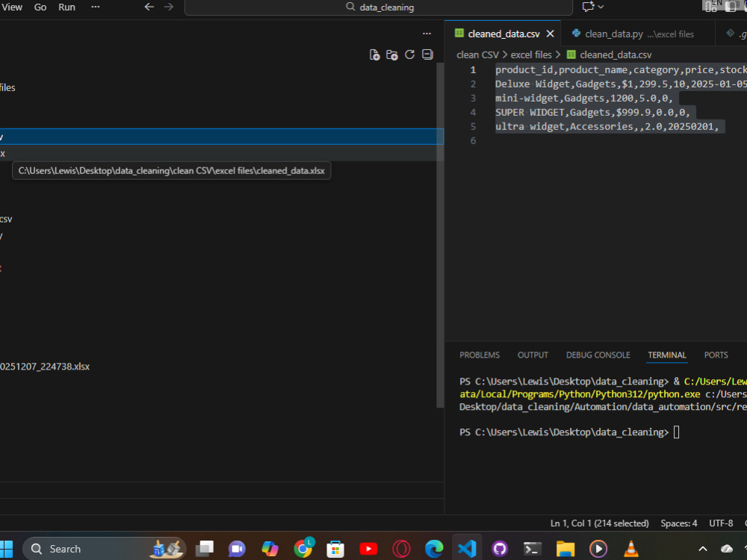Screen dimensions: 747x560
Task: Show hidden system tray icons
Action: (x=703, y=549)
